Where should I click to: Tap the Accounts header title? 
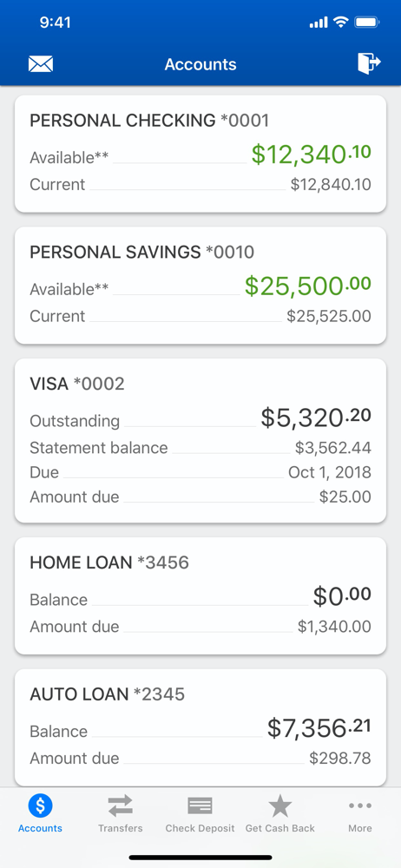point(200,64)
